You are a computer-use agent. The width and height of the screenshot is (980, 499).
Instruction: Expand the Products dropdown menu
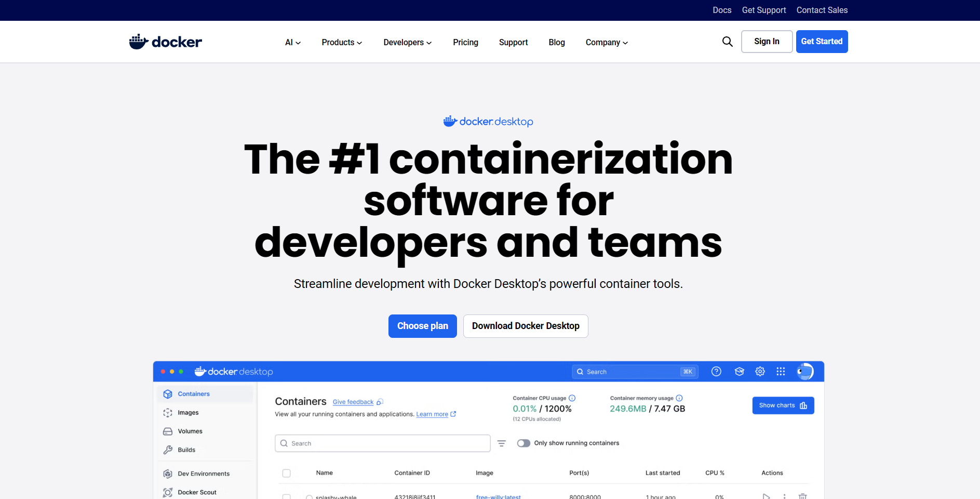pyautogui.click(x=342, y=43)
